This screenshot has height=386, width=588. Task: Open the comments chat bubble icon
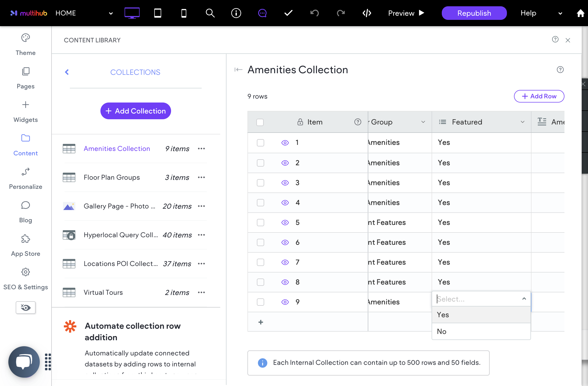pos(262,13)
